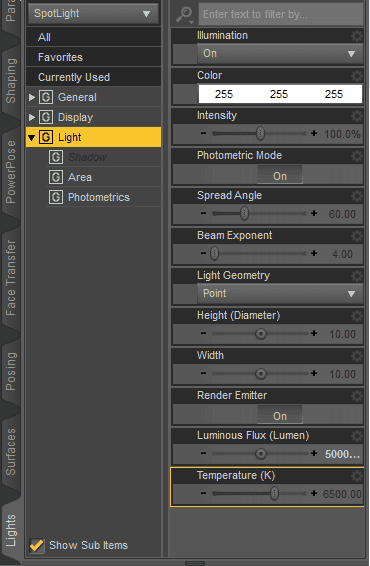Open the Width property settings gear
The image size is (370, 566).
pos(357,356)
